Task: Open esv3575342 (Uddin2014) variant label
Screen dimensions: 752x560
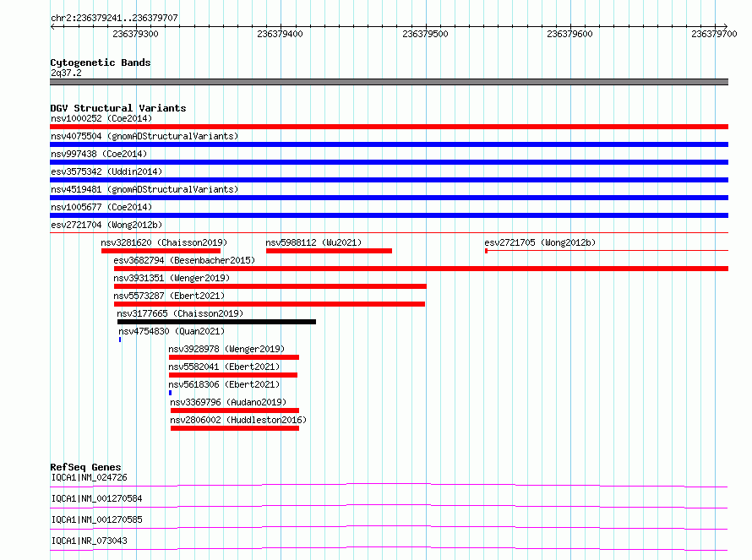Action: pyautogui.click(x=106, y=171)
